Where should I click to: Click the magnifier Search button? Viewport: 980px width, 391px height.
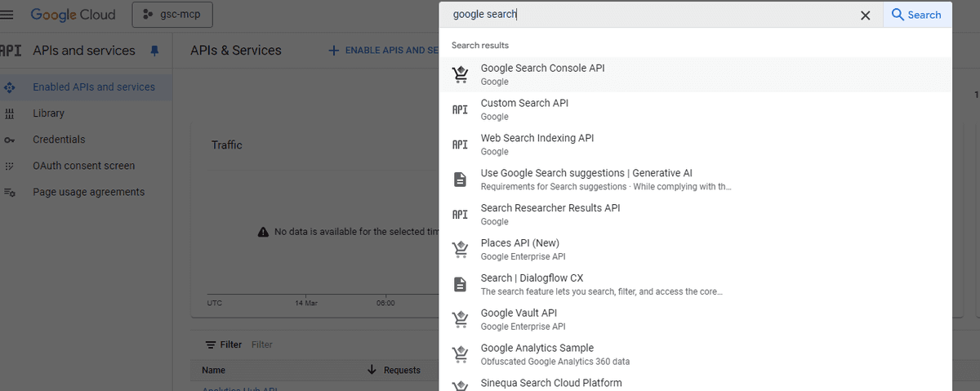917,15
